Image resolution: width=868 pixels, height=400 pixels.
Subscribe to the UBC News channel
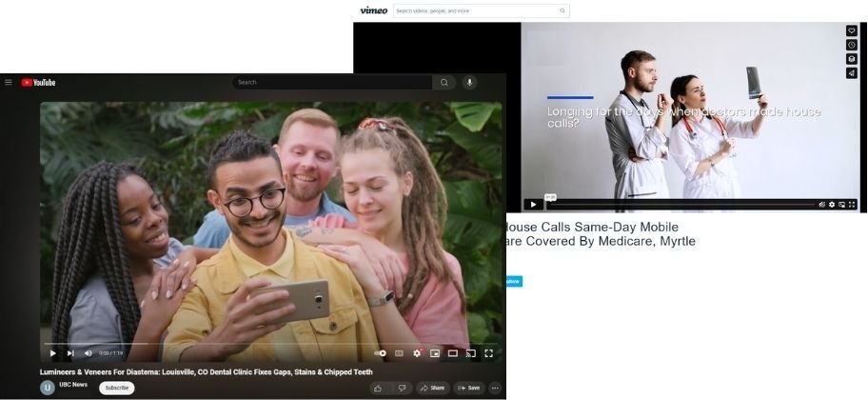point(117,388)
